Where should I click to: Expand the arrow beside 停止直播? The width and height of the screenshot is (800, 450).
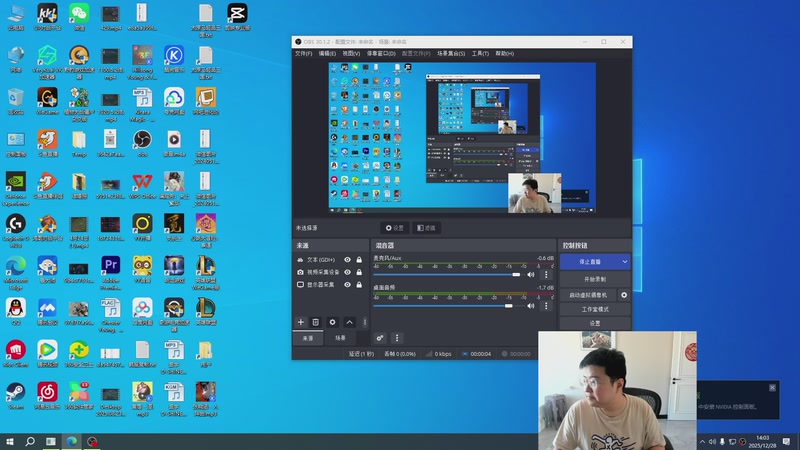[624, 262]
